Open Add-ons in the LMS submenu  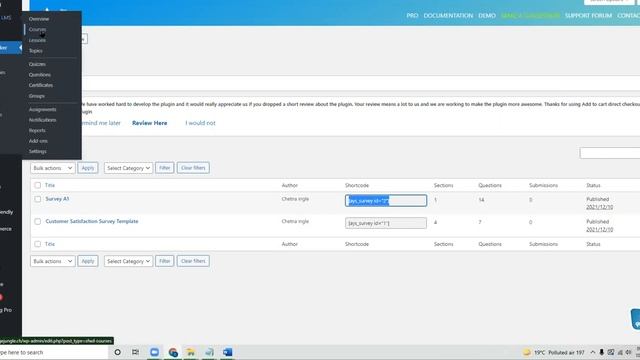pos(38,141)
